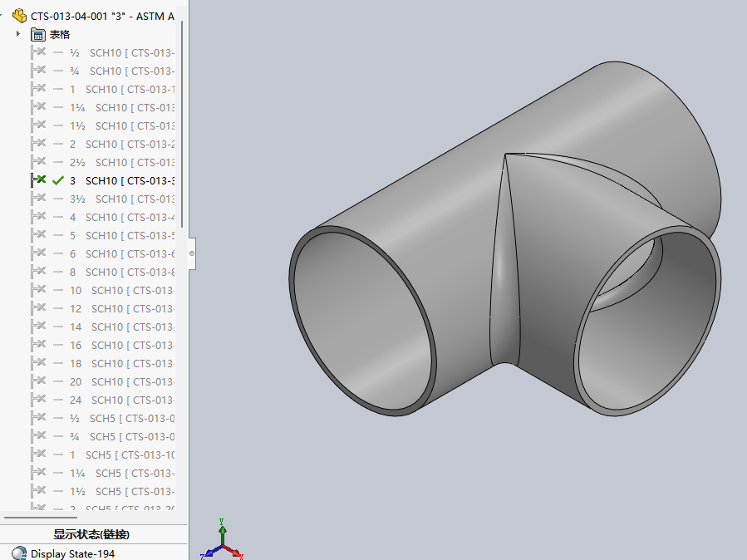Select the 2½ SCH10 configuration
This screenshot has width=747, height=560.
point(122,162)
